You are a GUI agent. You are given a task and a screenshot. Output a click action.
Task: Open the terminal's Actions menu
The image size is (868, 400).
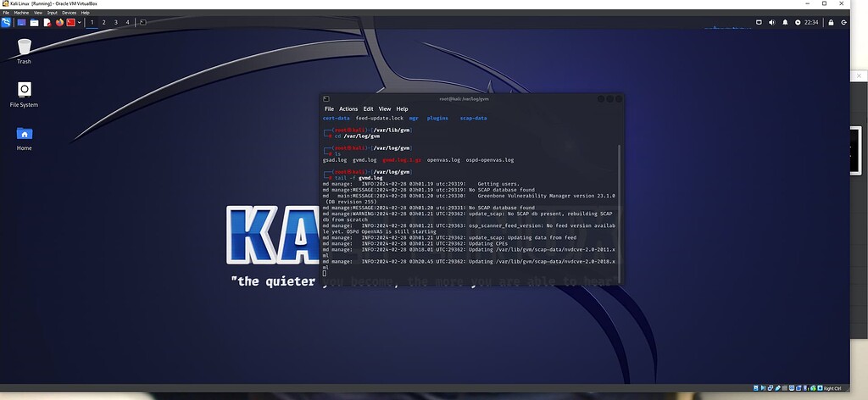(348, 109)
